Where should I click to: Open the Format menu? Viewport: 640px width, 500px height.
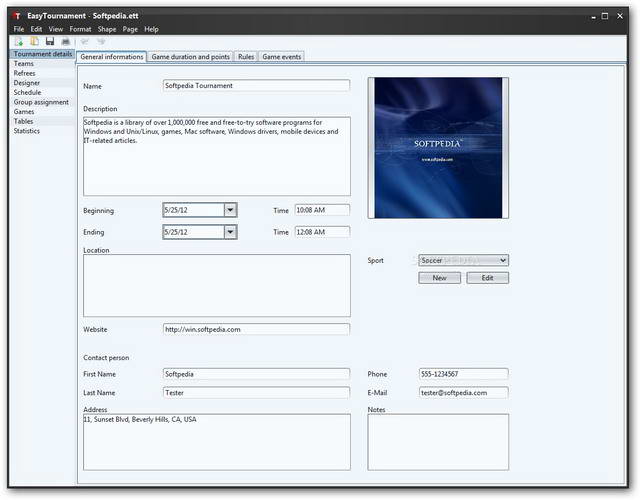click(80, 29)
